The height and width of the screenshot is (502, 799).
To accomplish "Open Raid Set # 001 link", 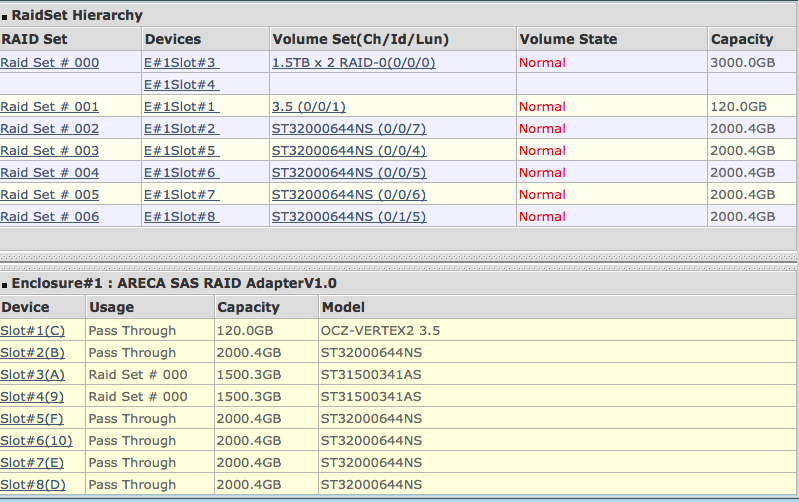I will pos(49,107).
